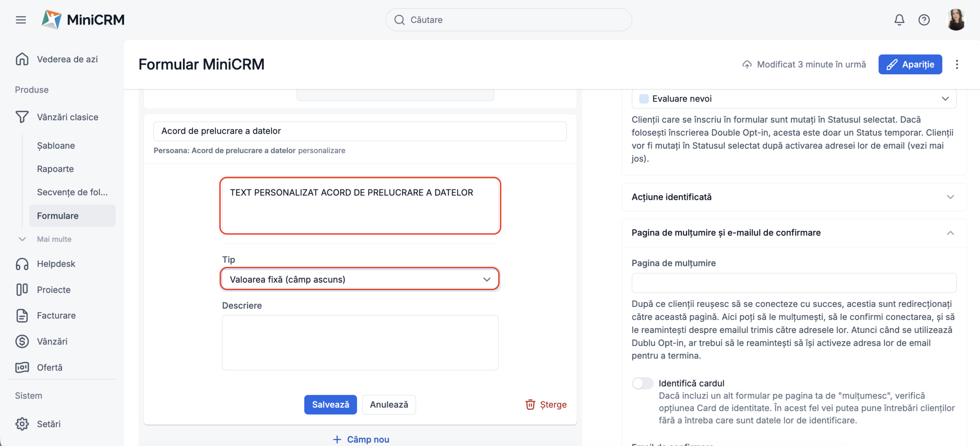Click the Facturare document icon
This screenshot has width=980, height=446.
click(x=22, y=315)
